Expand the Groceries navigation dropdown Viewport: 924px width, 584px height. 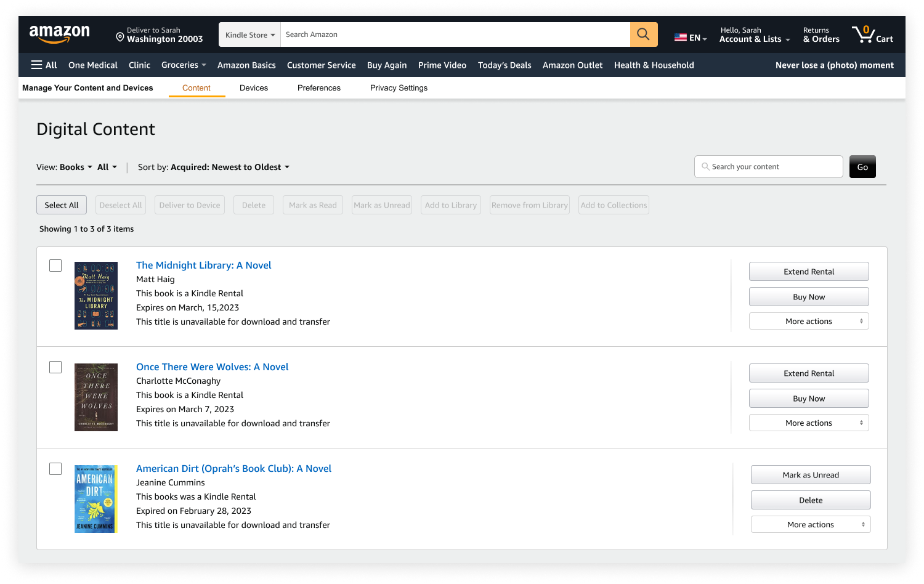coord(184,65)
